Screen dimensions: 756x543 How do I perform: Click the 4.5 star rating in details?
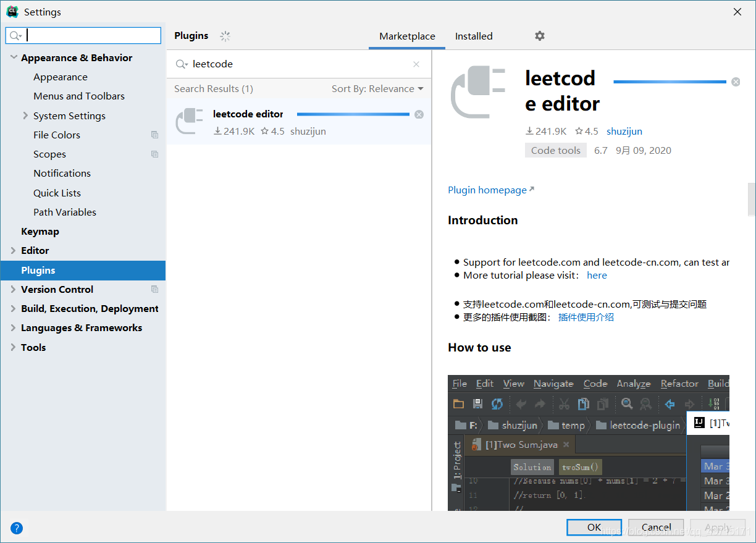[587, 132]
